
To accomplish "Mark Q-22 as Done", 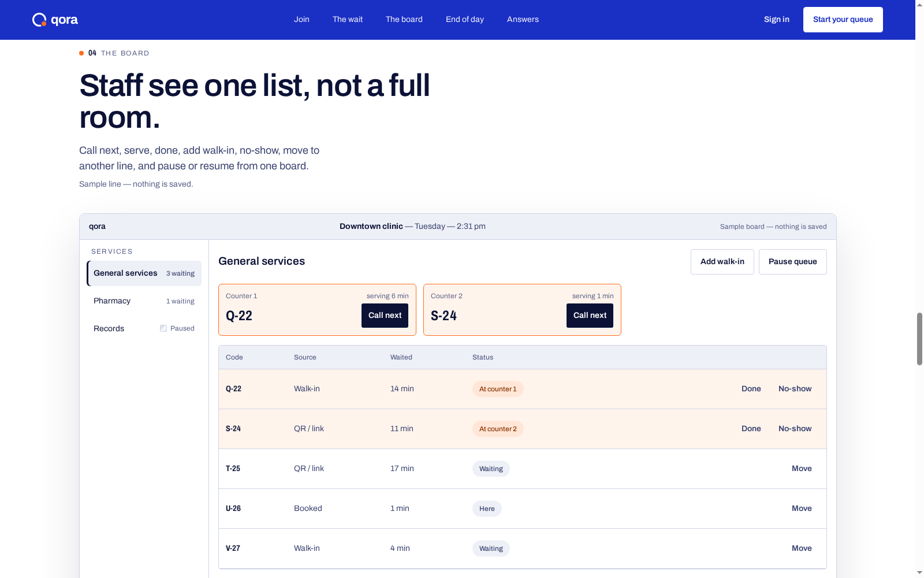I will pyautogui.click(x=751, y=389).
